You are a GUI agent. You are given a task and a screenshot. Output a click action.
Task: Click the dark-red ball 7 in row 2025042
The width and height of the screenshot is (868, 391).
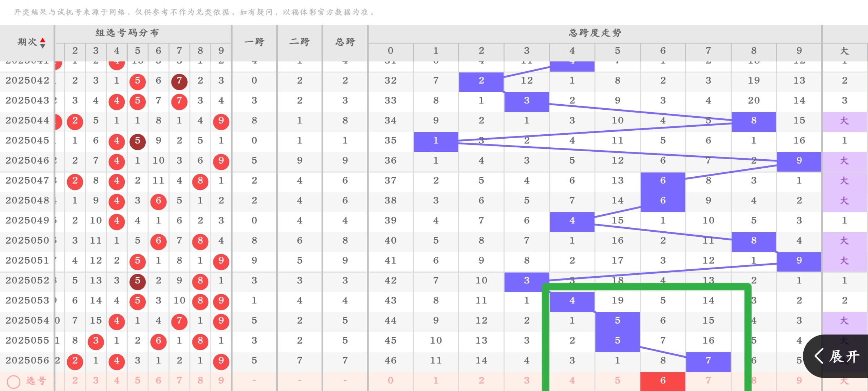coord(179,82)
